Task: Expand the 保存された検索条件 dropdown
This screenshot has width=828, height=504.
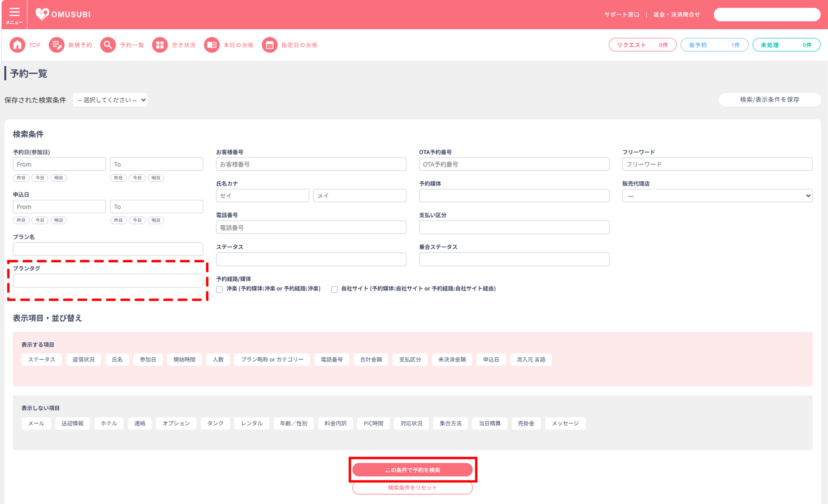Action: tap(110, 100)
